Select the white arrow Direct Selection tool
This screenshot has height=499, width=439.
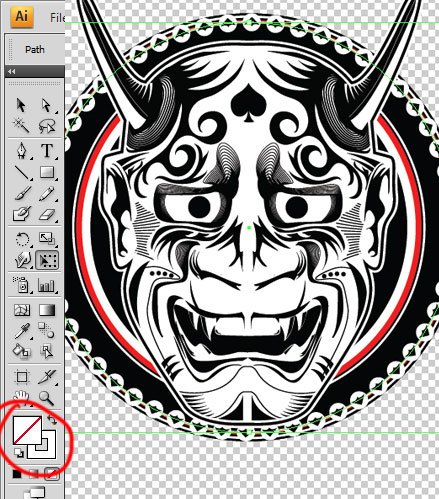pos(46,105)
